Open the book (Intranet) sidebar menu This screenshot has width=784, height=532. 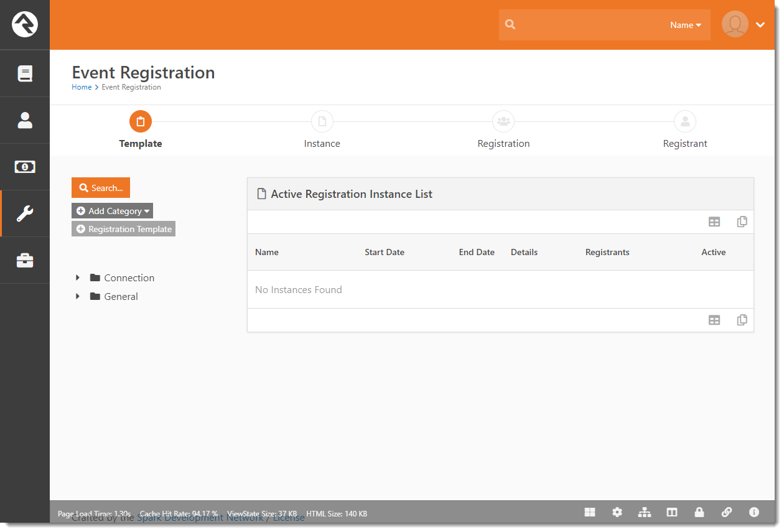tap(25, 73)
